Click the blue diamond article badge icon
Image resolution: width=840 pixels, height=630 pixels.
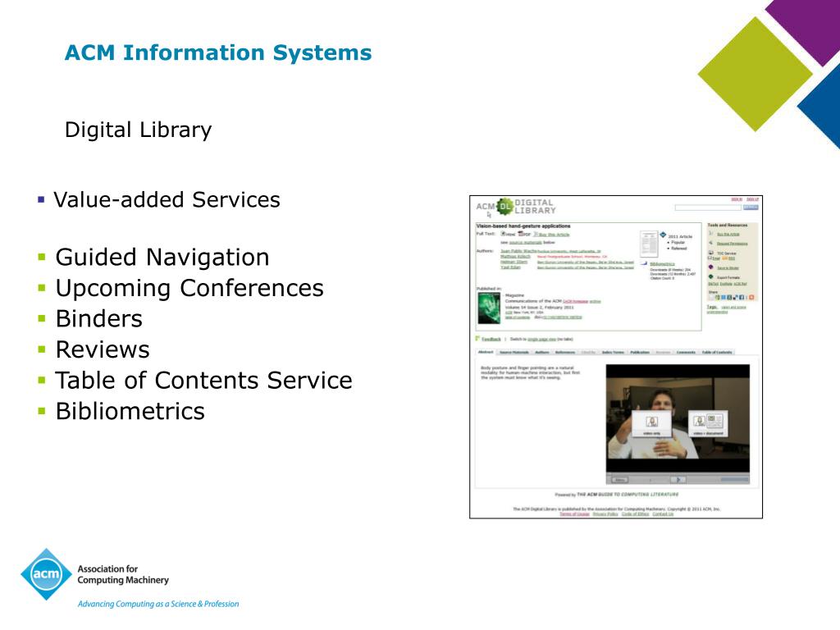click(663, 235)
